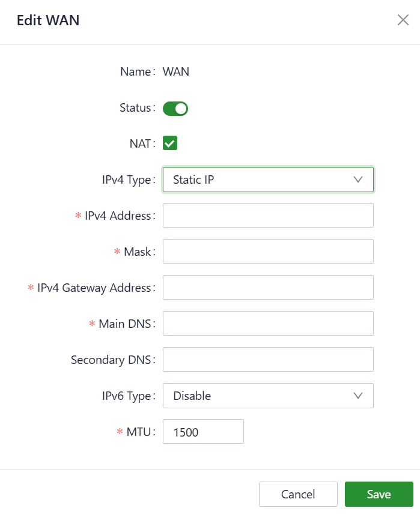Viewport: 420px width, 517px height.
Task: Click the MTU field showing 1500
Action: (x=203, y=432)
